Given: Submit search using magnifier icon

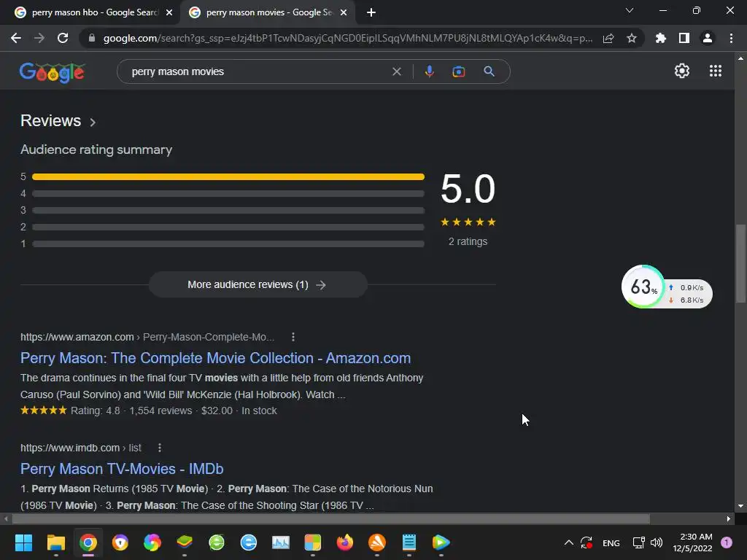Looking at the screenshot, I should point(489,71).
